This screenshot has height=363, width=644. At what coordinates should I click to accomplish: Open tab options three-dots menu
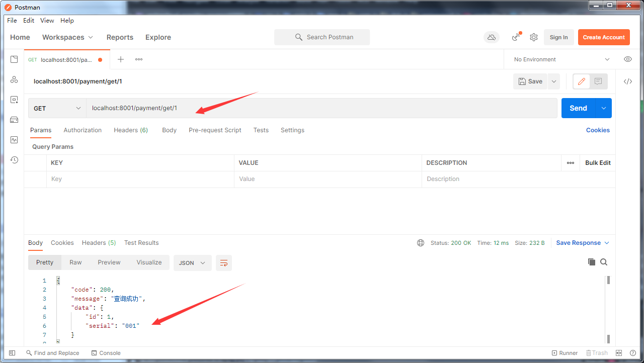(139, 59)
